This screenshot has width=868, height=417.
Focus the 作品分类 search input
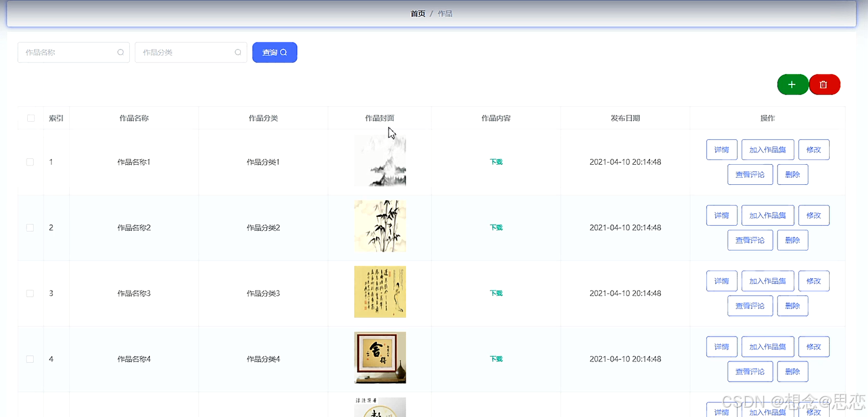[191, 53]
